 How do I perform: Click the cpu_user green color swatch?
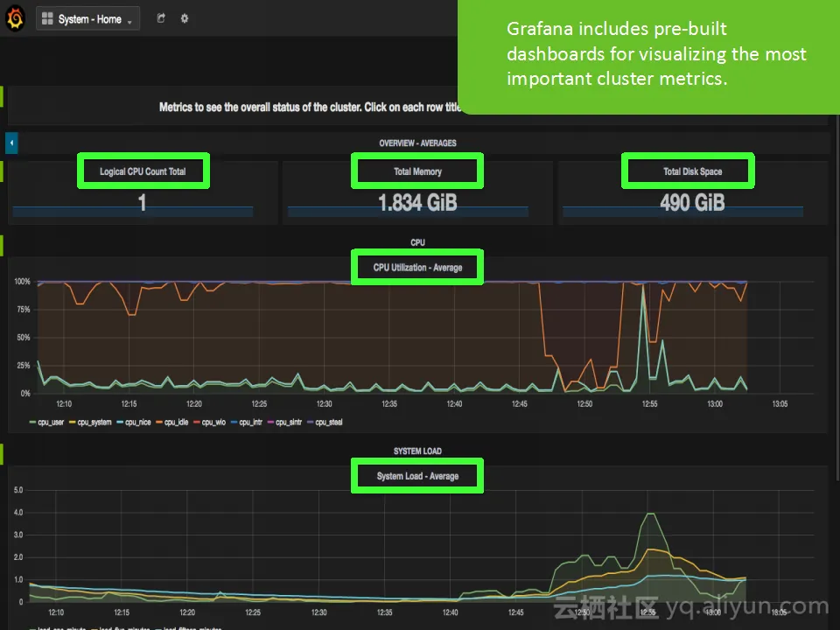(x=32, y=422)
